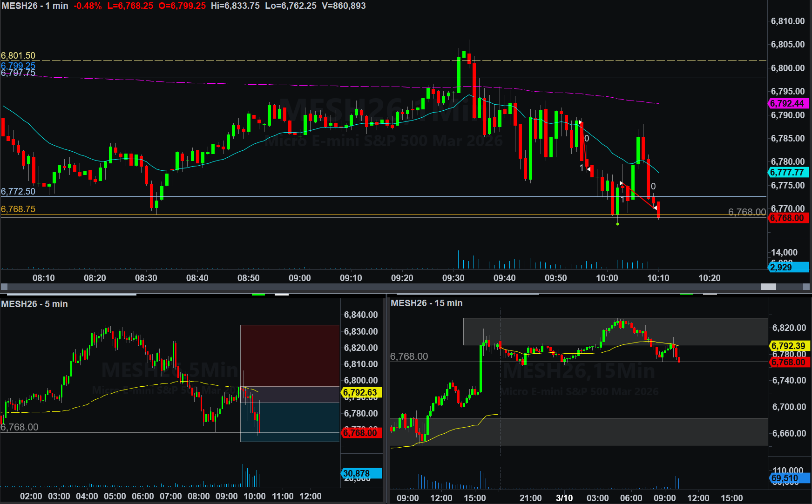812x504 pixels.
Task: Click the red 6,768.00 last price tag on the 1 min chart
Action: click(x=788, y=218)
